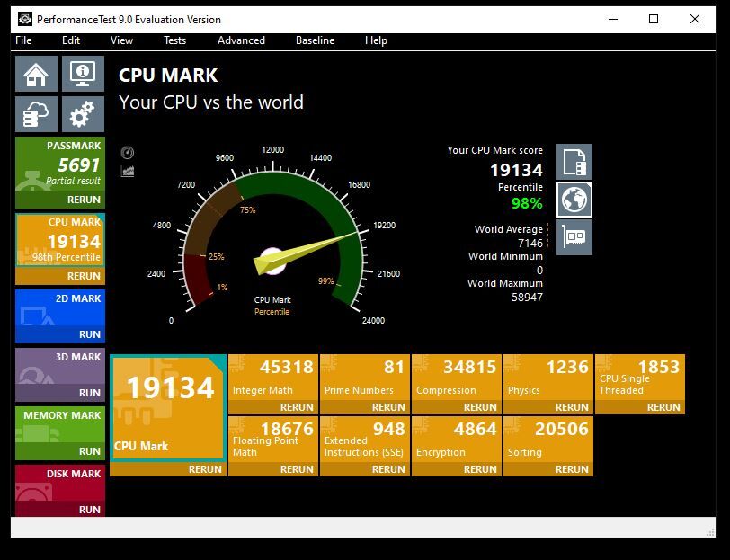Click the World Minimum 0 value

pos(539,270)
